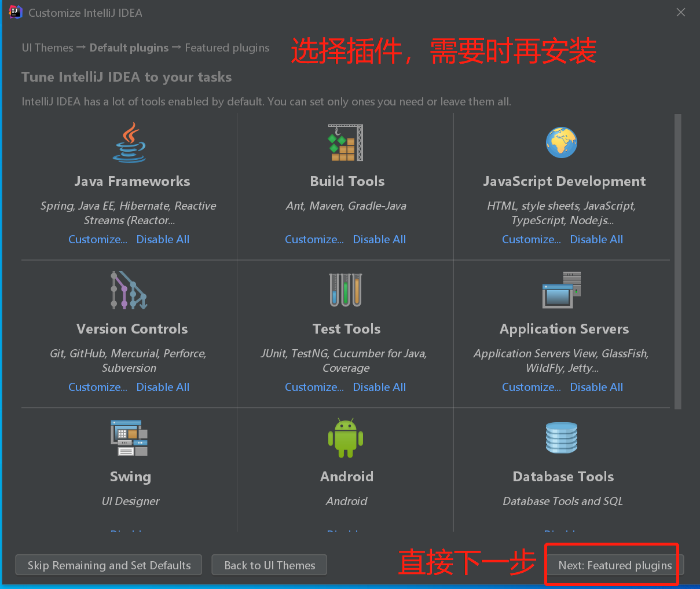Disable All JavaScript Development plugins
This screenshot has height=589, width=700.
[x=596, y=239]
